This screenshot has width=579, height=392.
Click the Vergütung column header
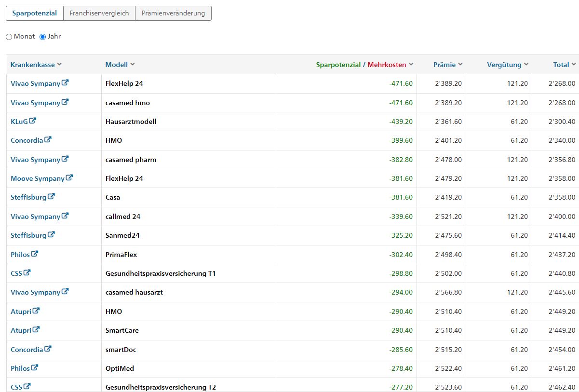point(504,65)
